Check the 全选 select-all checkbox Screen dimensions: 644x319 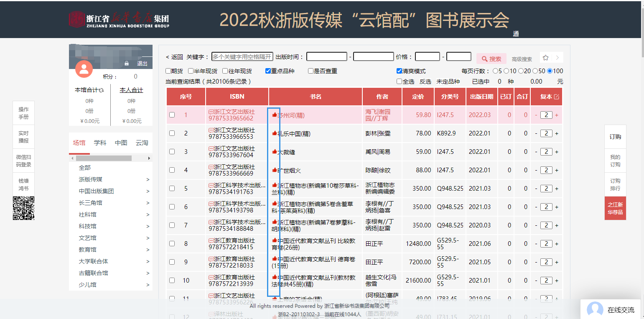[400, 82]
